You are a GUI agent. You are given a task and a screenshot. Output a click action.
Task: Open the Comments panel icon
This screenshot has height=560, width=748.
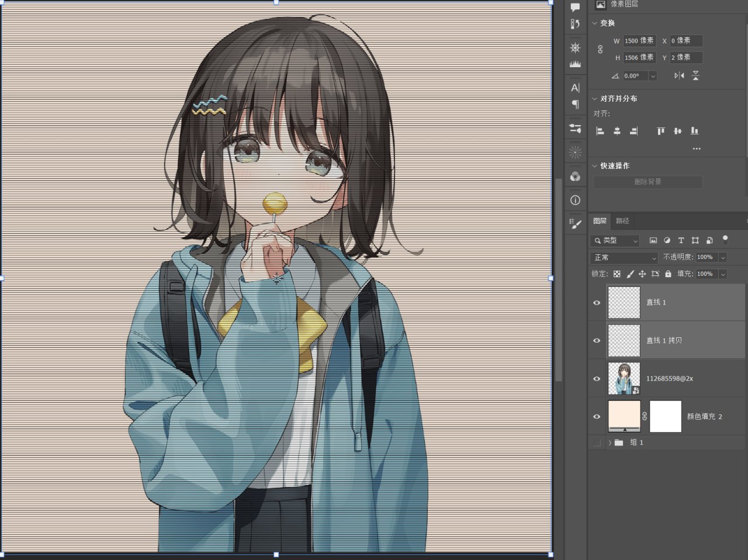575,8
